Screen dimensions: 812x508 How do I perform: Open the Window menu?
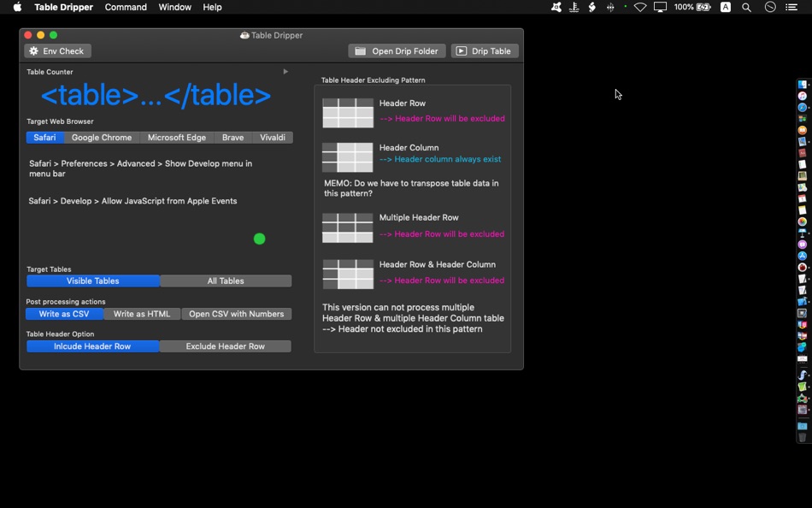pyautogui.click(x=174, y=7)
